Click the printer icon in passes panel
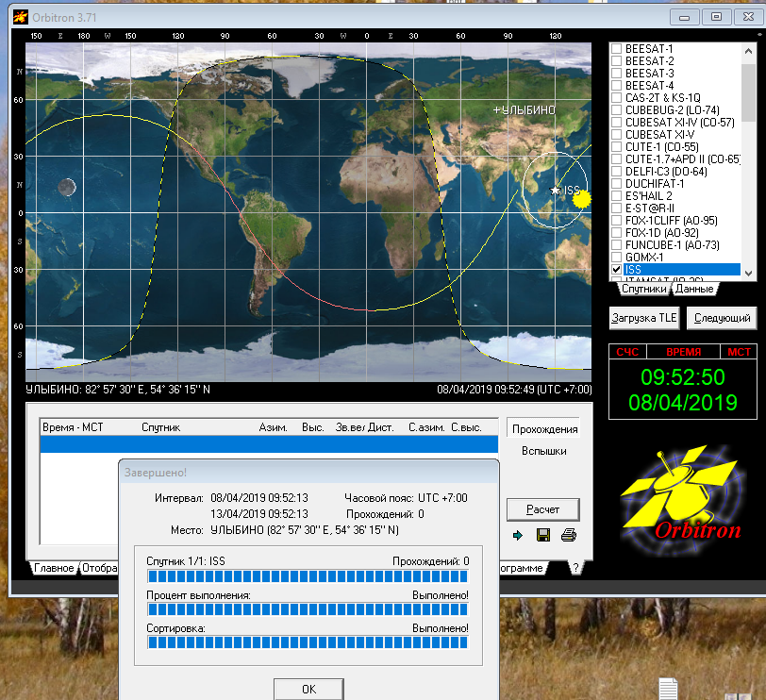 click(568, 535)
